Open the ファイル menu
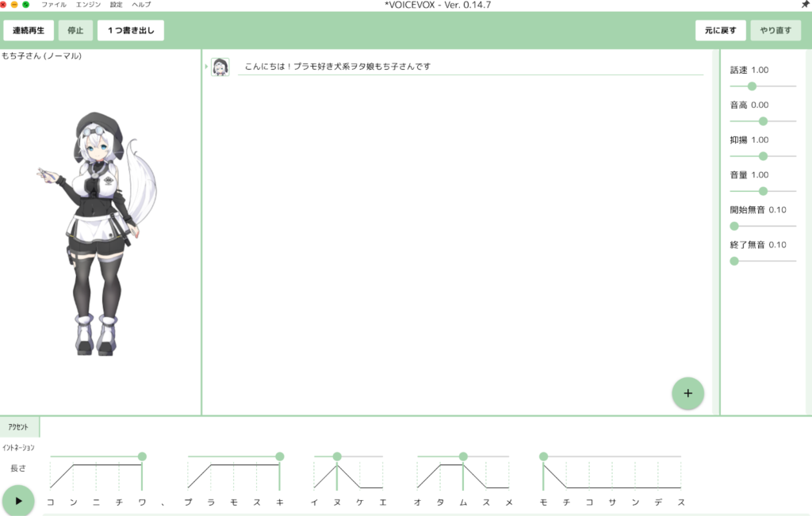Viewport: 812px width, 516px height. coord(54,5)
